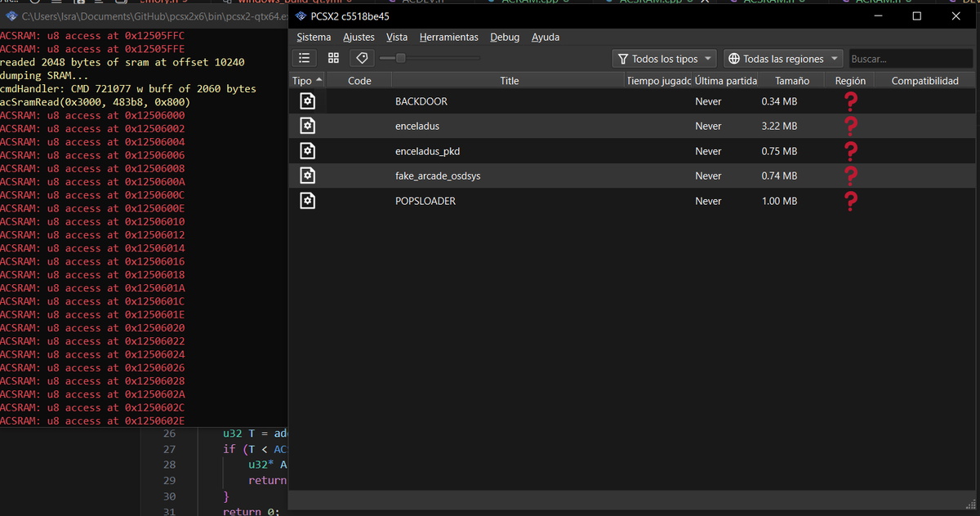Click Never in the BACKDOOR row
Viewport: 980px width, 516px height.
pyautogui.click(x=708, y=101)
